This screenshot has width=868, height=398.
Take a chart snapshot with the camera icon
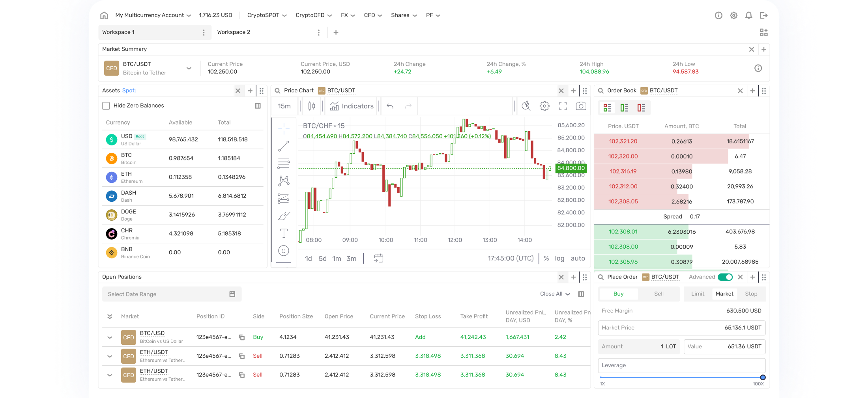click(x=581, y=106)
